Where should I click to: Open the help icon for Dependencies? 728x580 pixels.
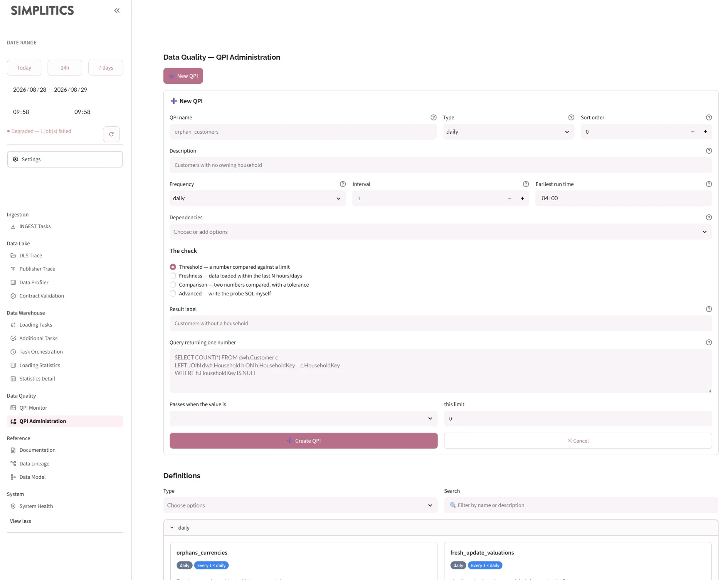tap(708, 217)
